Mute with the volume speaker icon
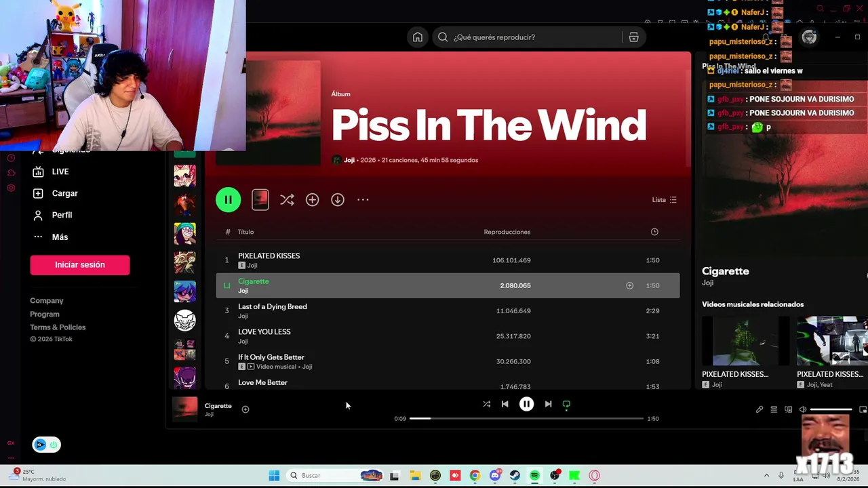The image size is (868, 488). point(803,409)
